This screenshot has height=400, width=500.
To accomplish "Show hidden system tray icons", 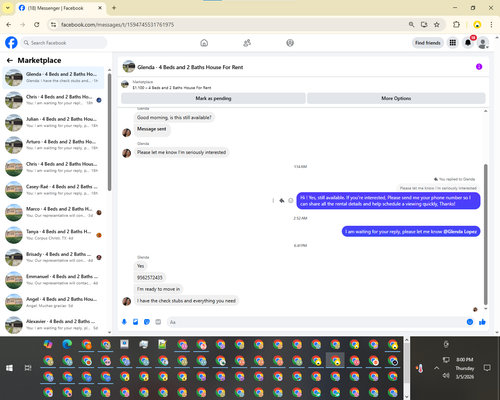I will 437,368.
